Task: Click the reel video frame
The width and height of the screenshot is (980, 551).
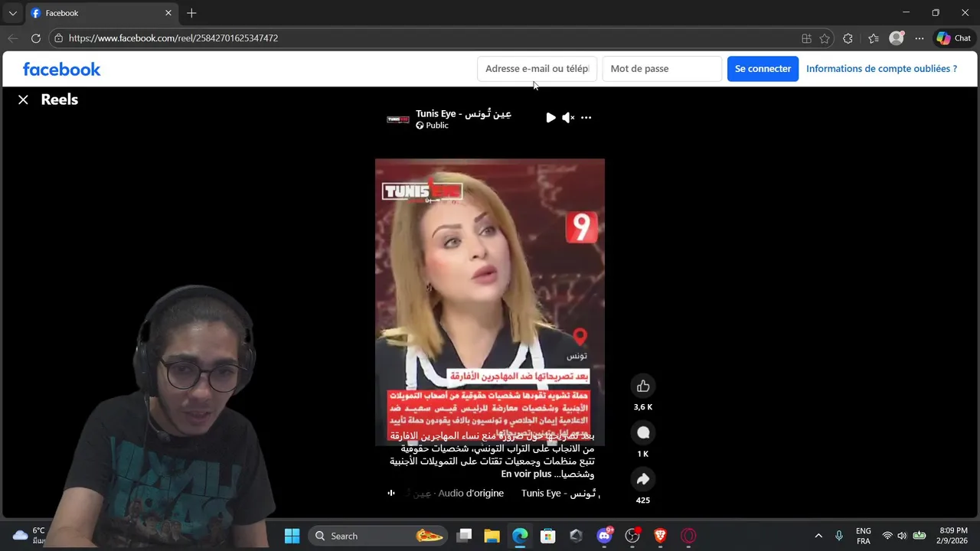Action: coord(490,302)
